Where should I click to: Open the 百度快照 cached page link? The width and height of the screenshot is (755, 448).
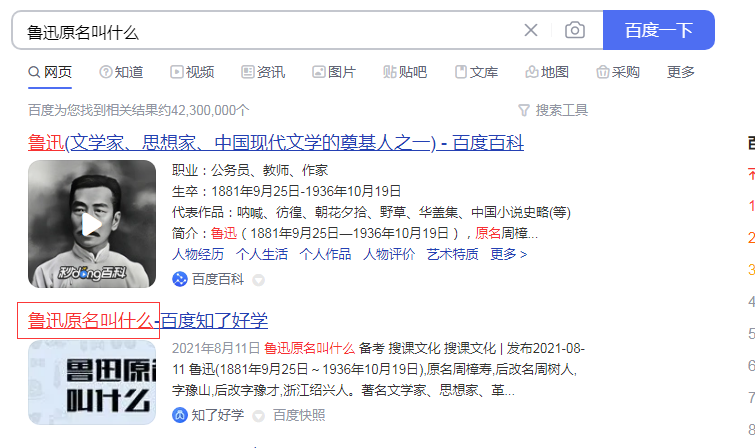point(299,415)
